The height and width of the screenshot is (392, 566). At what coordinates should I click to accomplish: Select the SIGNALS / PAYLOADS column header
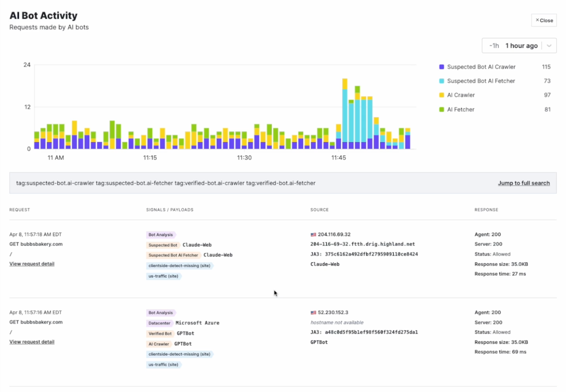(x=169, y=210)
